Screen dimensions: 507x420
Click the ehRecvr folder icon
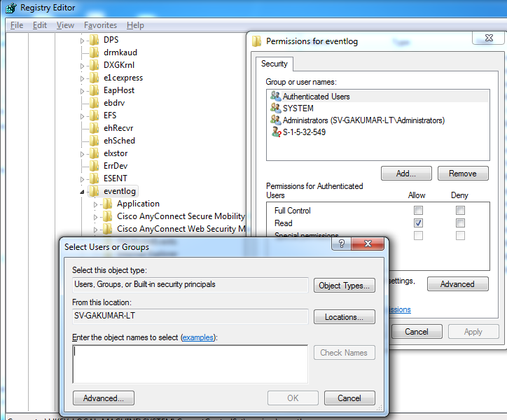[x=94, y=128]
